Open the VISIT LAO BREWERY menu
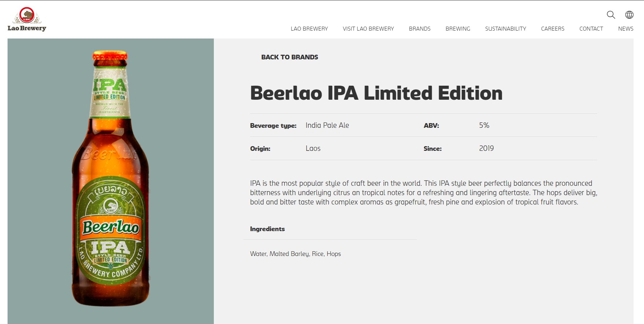 [x=368, y=29]
